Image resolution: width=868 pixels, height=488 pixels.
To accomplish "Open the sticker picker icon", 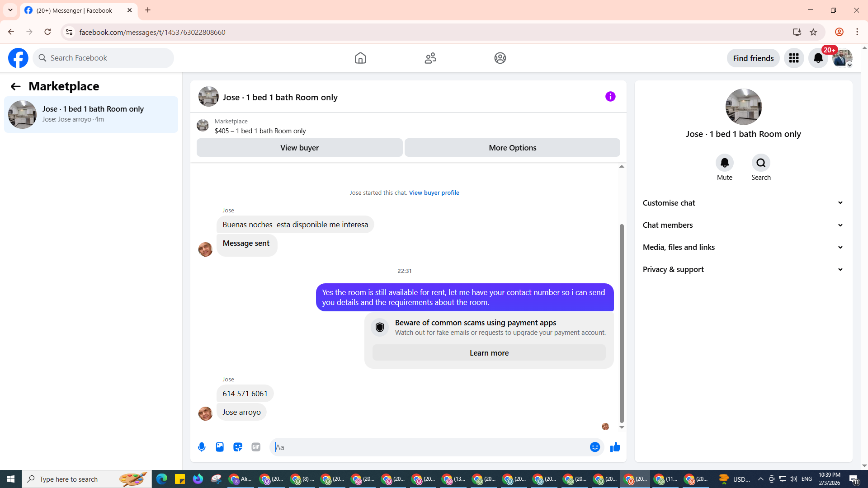I will [238, 447].
